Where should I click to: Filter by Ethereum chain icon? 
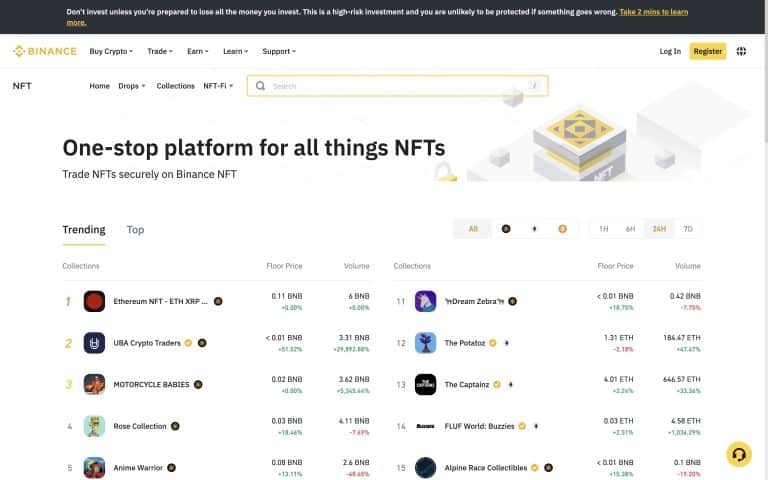point(534,229)
